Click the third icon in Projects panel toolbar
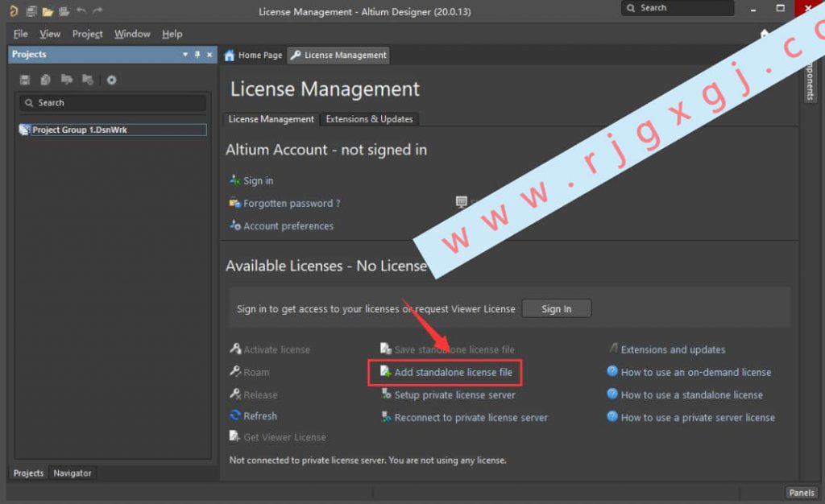 (x=67, y=80)
